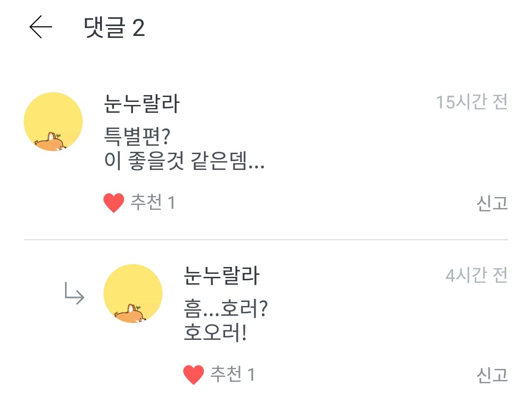The width and height of the screenshot is (532, 399).
Task: Click the 눈누랄라 username on the reply
Action: pyautogui.click(x=221, y=276)
